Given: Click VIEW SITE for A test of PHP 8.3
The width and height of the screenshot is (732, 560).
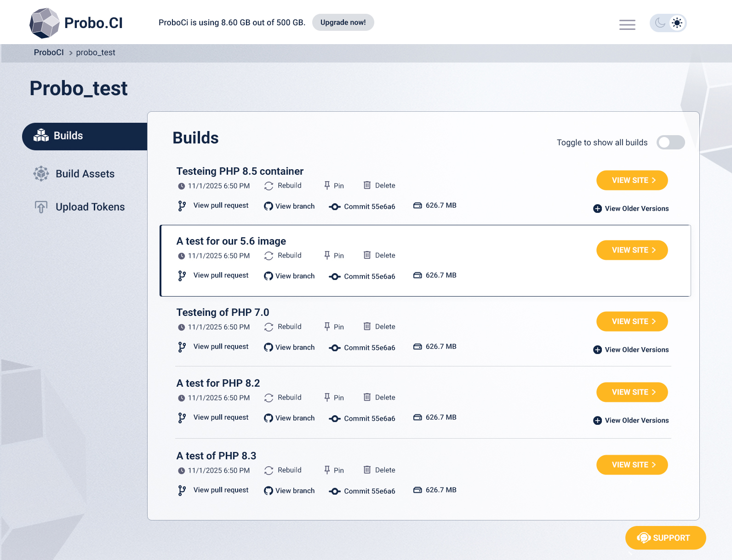Looking at the screenshot, I should (632, 465).
